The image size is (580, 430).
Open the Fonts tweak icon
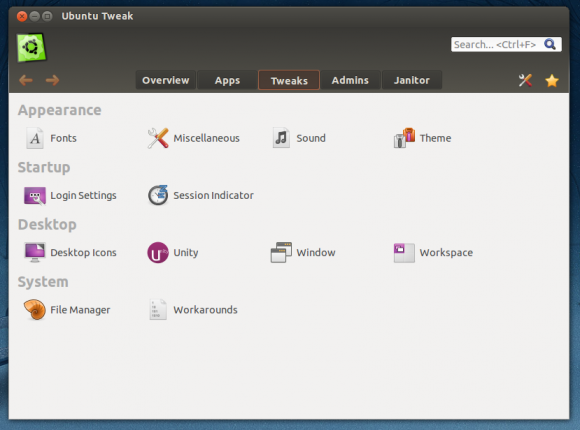tap(35, 138)
